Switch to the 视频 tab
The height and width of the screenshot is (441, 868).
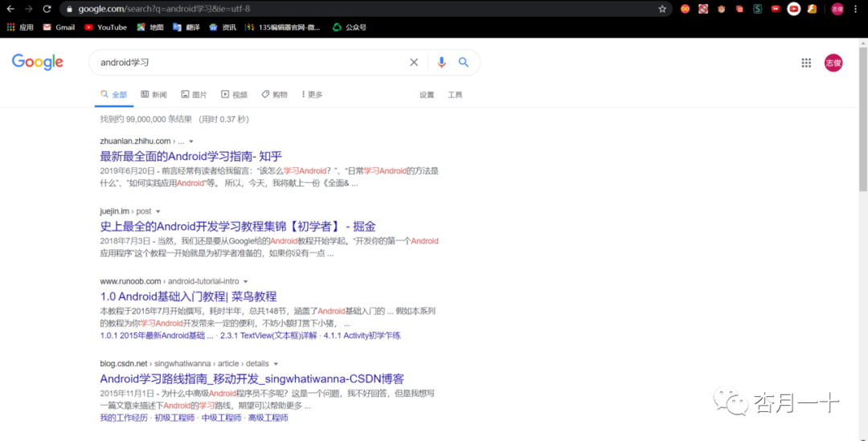point(234,95)
